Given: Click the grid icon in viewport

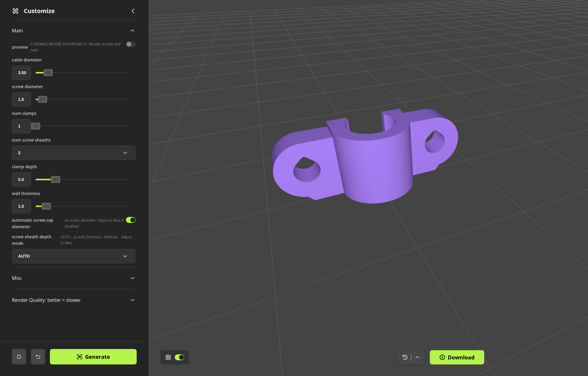Looking at the screenshot, I should [168, 357].
